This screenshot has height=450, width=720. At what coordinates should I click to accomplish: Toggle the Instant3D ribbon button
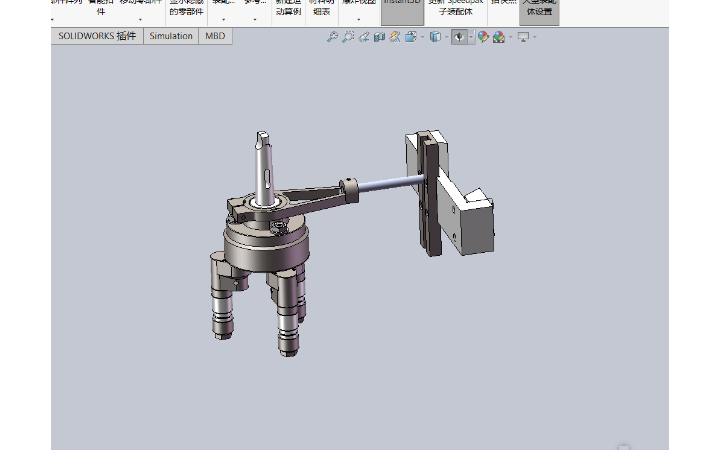coord(402,11)
